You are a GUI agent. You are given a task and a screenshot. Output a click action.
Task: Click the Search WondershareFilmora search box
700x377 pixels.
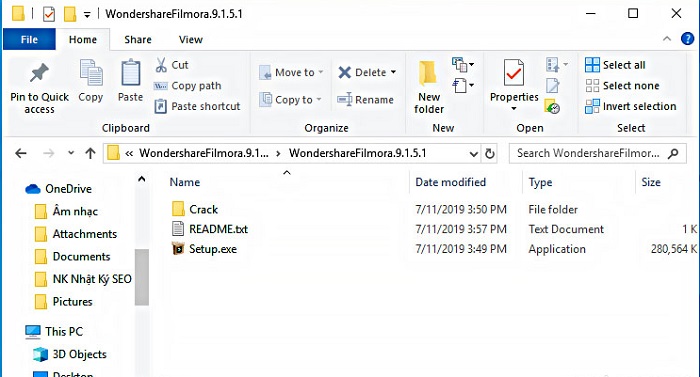[598, 154]
